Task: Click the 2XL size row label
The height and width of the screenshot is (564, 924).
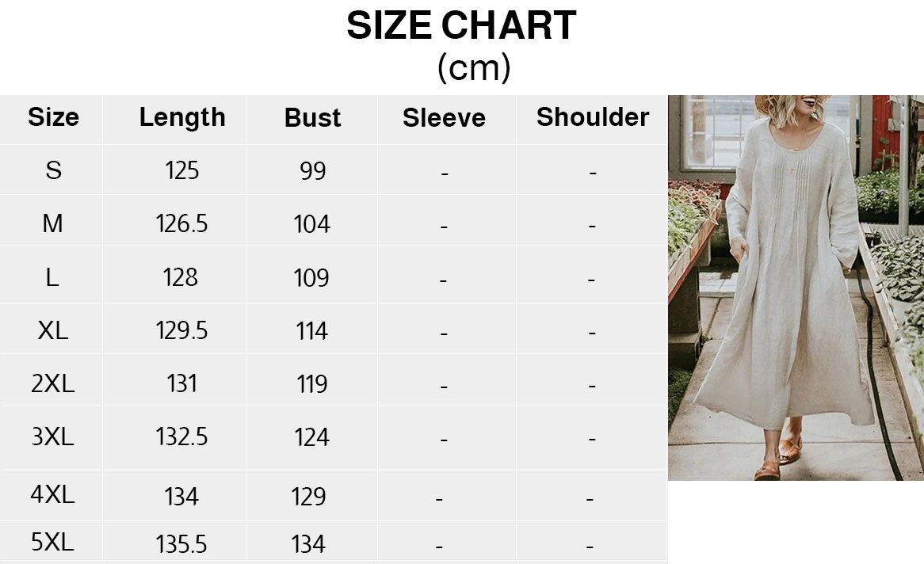Action: pyautogui.click(x=53, y=383)
